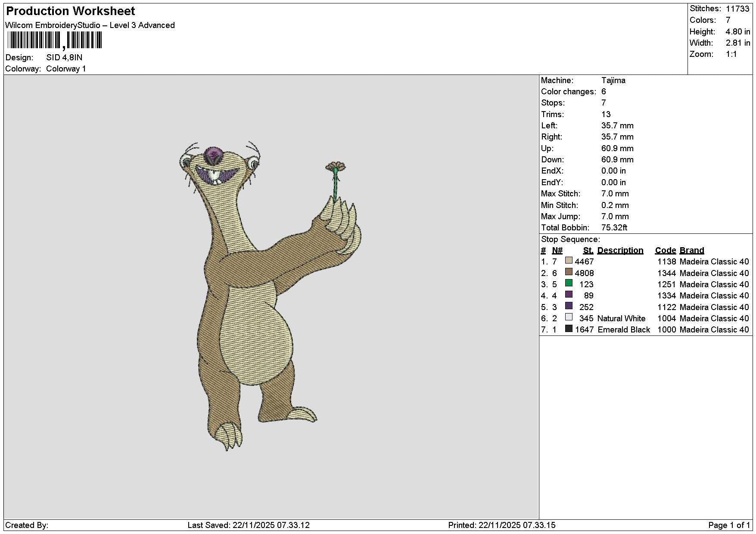Select the purple swatch for code 1334
756x534 pixels.
(569, 295)
